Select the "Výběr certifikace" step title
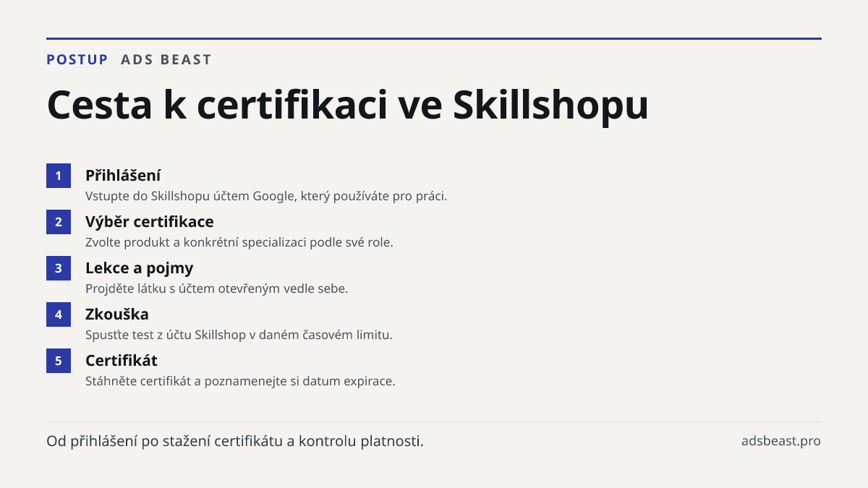Viewport: 868px width, 488px height. click(x=150, y=222)
